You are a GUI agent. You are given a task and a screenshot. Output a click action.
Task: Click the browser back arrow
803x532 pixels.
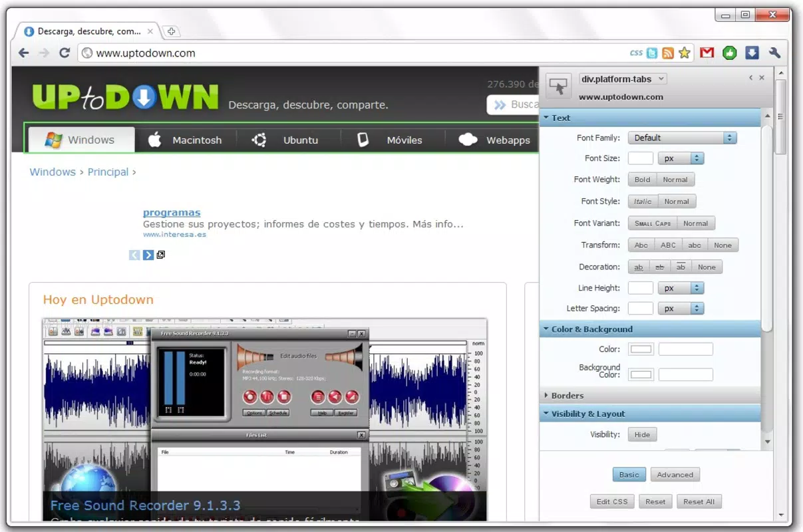(24, 53)
